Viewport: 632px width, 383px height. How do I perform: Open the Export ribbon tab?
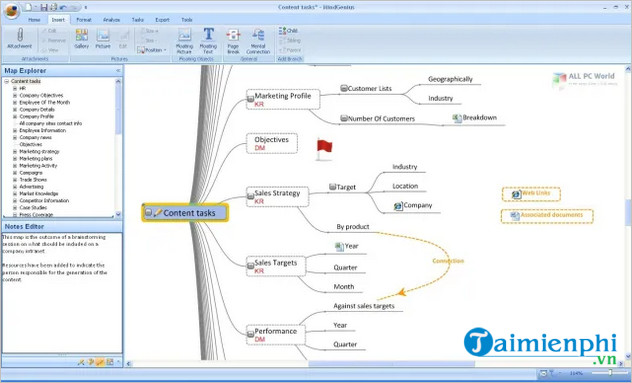point(162,20)
